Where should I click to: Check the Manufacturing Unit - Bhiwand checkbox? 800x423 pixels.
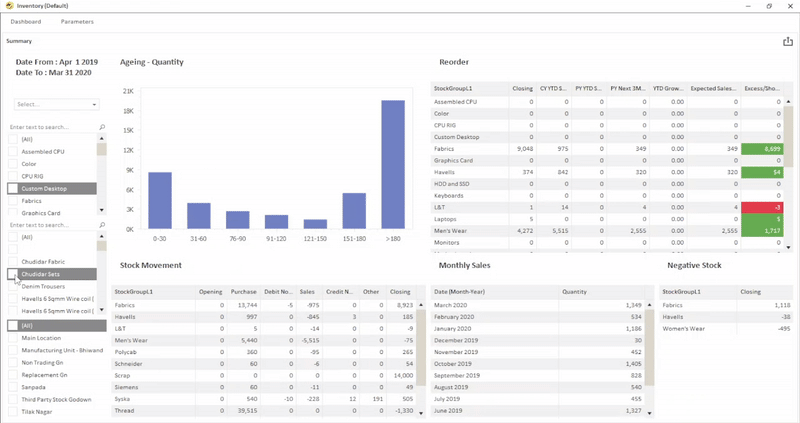click(x=13, y=350)
